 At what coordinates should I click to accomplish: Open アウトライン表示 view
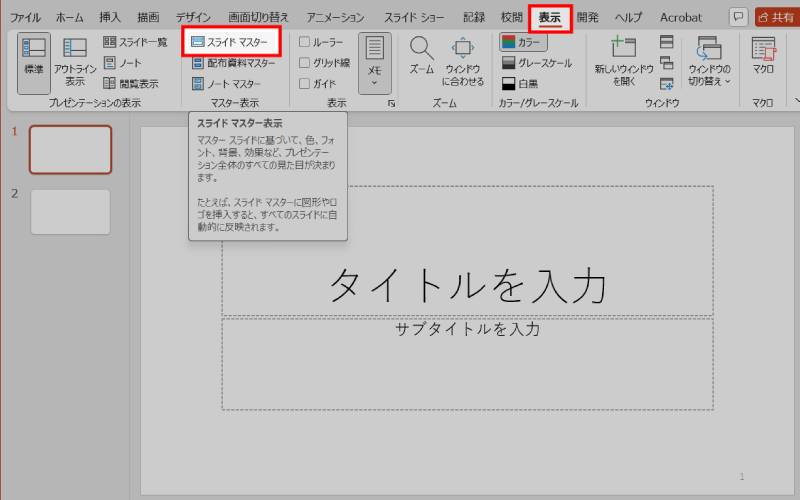[x=75, y=62]
